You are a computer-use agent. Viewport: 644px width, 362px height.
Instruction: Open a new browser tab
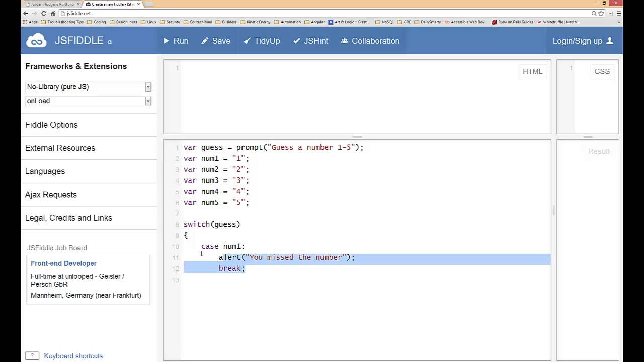tap(149, 4)
